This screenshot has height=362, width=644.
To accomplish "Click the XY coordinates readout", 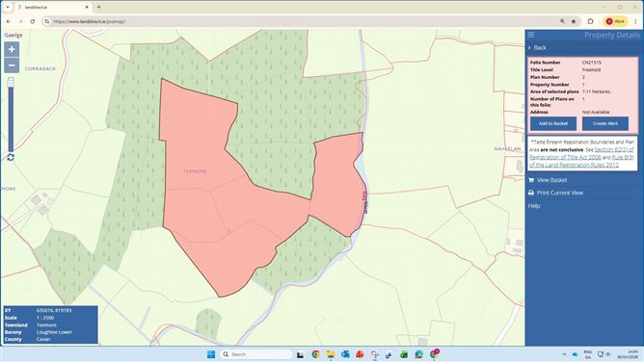I will (x=54, y=310).
